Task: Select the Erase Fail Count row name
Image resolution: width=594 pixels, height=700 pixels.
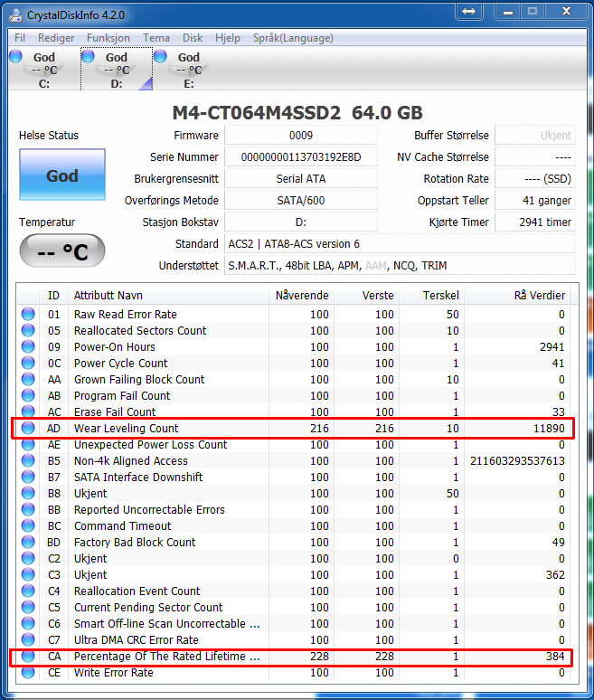Action: tap(115, 411)
